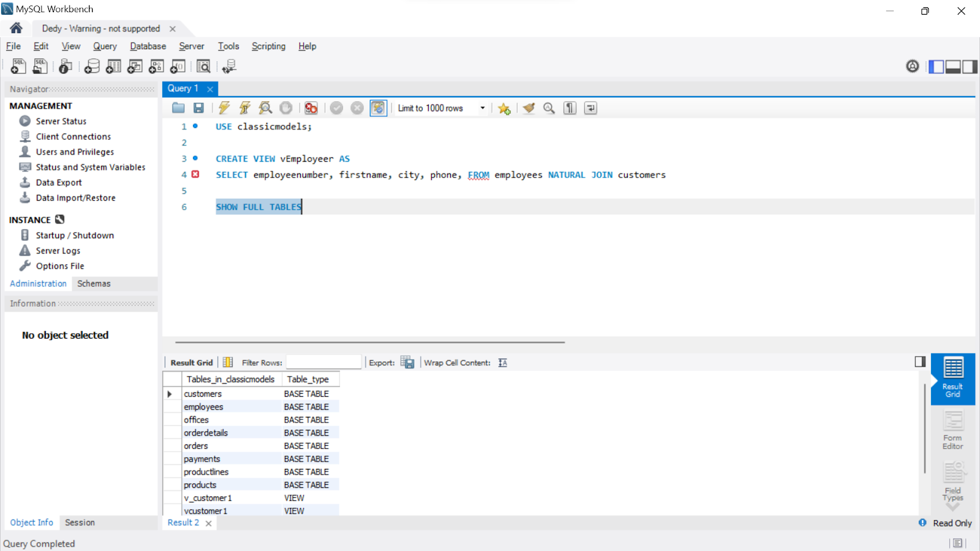
Task: Open Status and System Variables
Action: pos(90,167)
